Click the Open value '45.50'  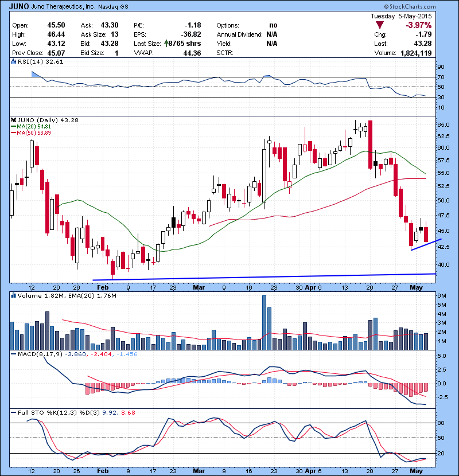click(56, 25)
